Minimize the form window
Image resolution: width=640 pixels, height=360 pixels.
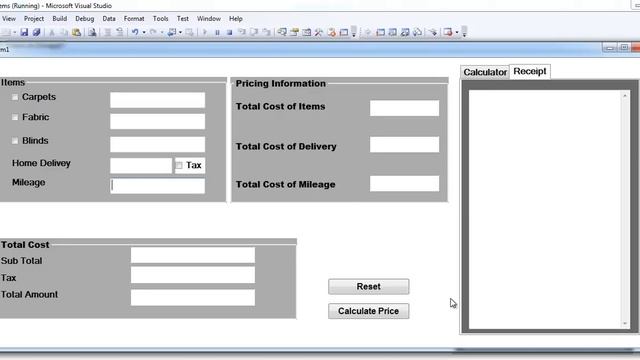[610, 48]
